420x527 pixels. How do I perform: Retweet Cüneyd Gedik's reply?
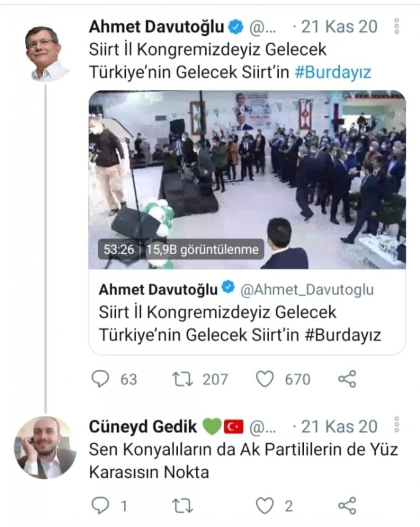183,506
